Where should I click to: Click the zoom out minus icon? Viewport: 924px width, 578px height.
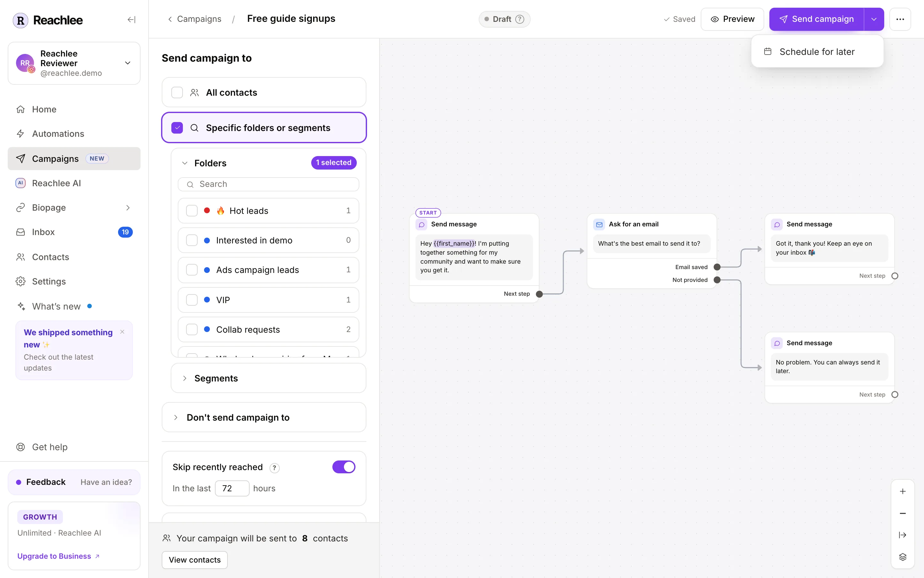pos(903,513)
